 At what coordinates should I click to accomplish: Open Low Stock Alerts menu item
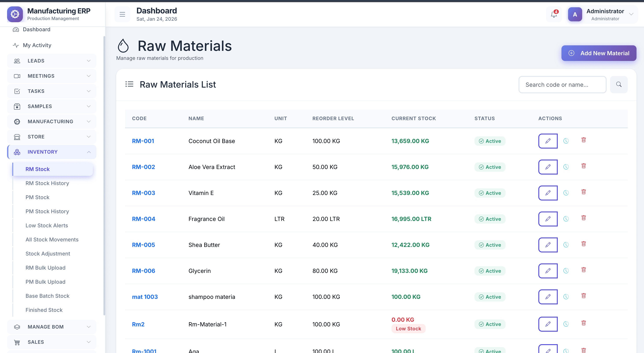[x=47, y=226]
